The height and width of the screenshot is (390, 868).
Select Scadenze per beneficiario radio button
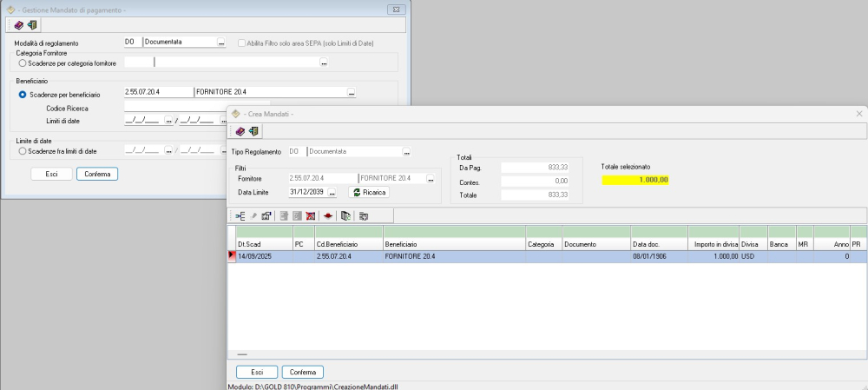pos(23,93)
